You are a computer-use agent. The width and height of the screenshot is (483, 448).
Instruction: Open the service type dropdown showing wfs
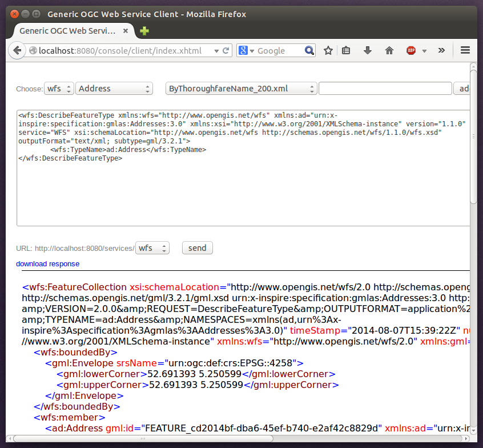coord(59,88)
